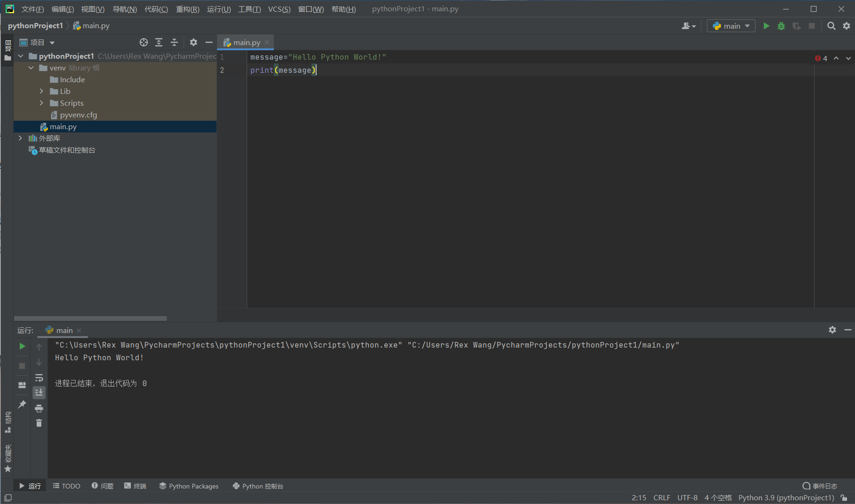Change UTF-8 encoding in status bar
This screenshot has height=504, width=855.
point(687,498)
